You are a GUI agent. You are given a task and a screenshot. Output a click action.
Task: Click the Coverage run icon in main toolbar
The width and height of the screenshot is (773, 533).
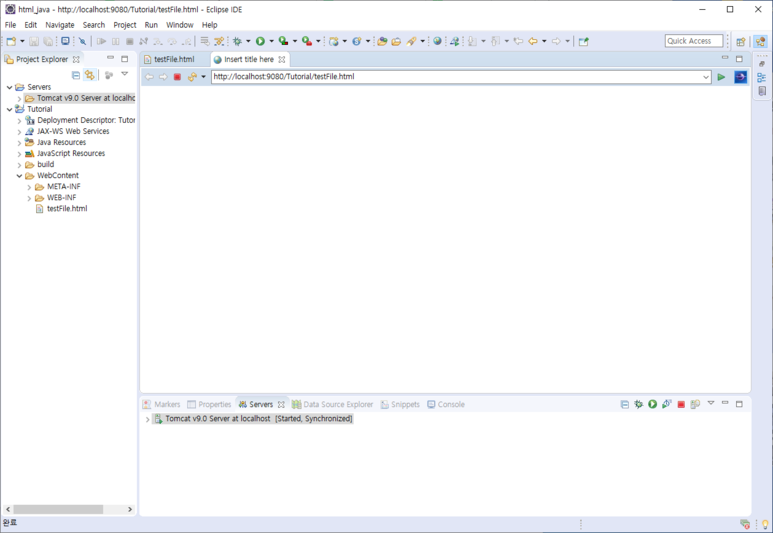(283, 41)
